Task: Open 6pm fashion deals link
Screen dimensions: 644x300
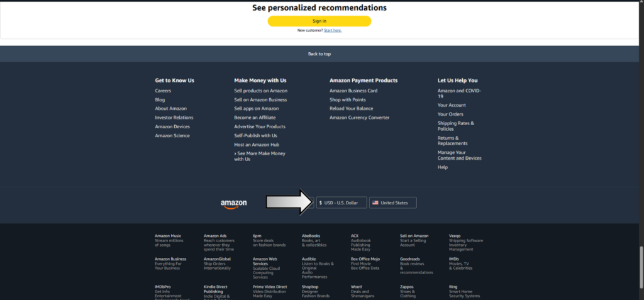Action: 269,240
